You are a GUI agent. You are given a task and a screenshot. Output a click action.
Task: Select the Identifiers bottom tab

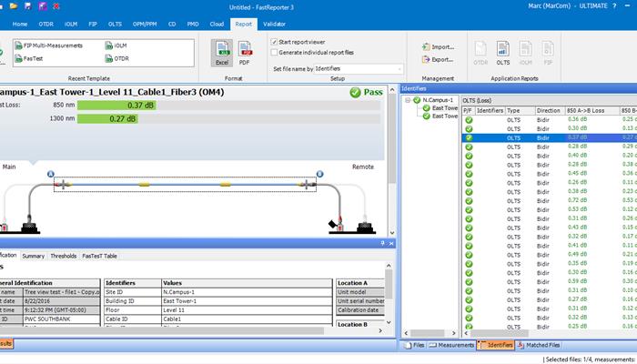pyautogui.click(x=496, y=345)
